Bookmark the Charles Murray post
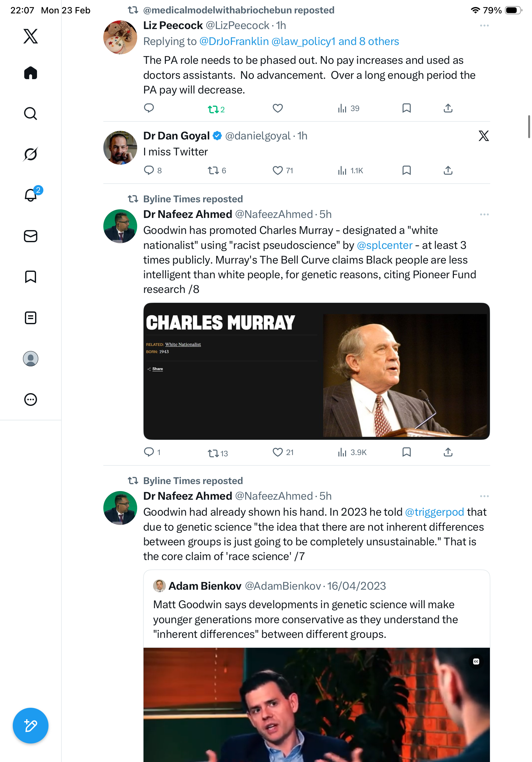Image resolution: width=532 pixels, height=762 pixels. [x=406, y=452]
